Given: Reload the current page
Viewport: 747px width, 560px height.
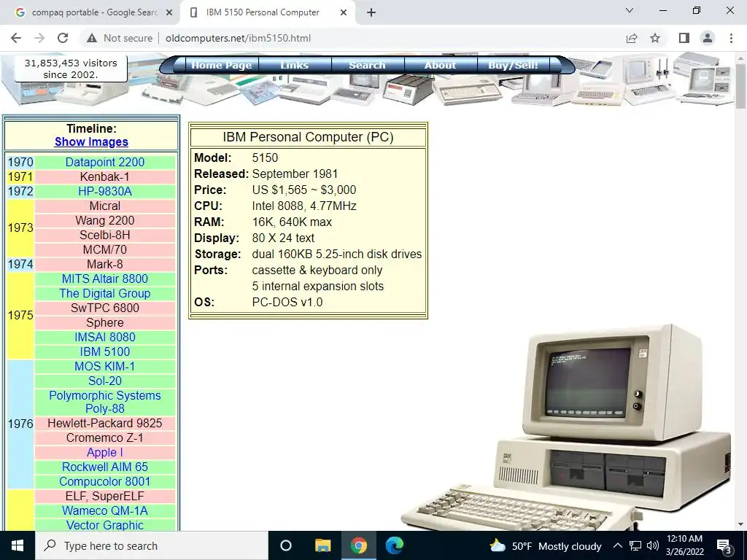Looking at the screenshot, I should coord(63,38).
